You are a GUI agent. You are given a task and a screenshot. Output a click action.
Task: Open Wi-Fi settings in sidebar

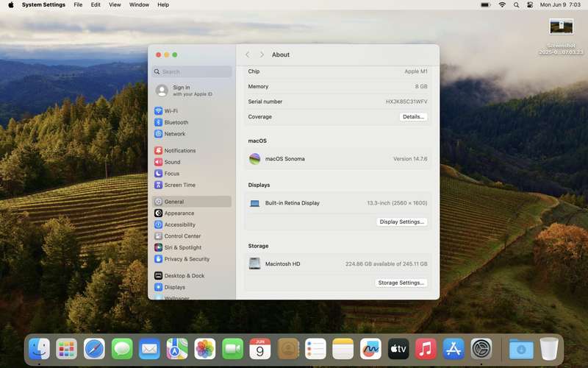click(192, 111)
